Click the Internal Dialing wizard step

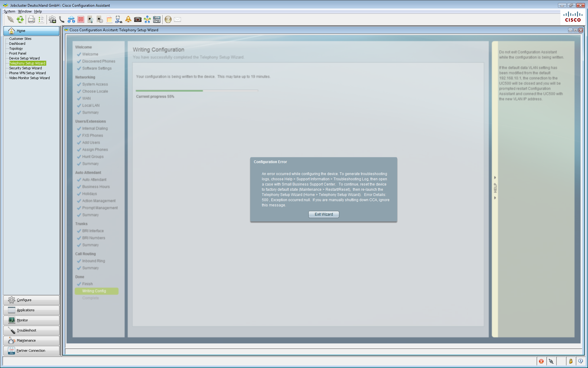click(95, 128)
